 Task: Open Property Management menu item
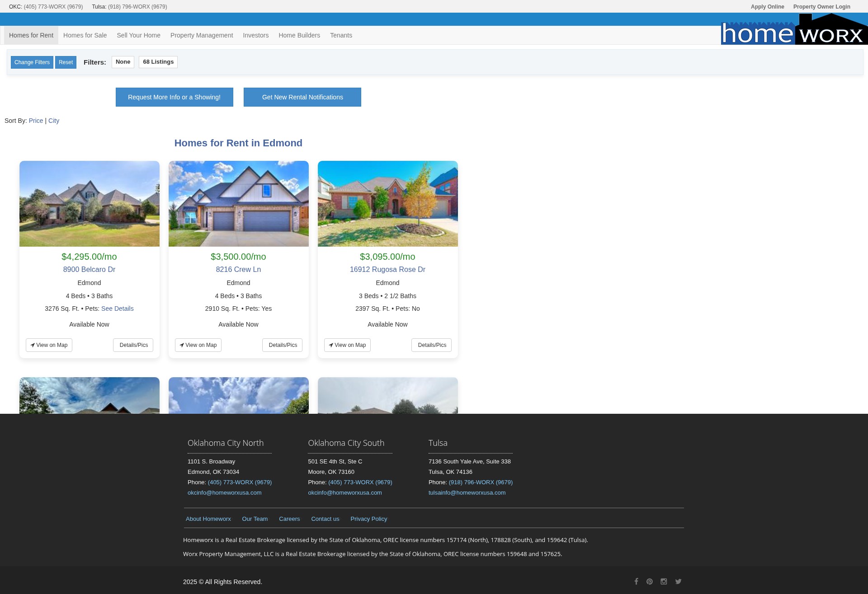[x=202, y=35]
